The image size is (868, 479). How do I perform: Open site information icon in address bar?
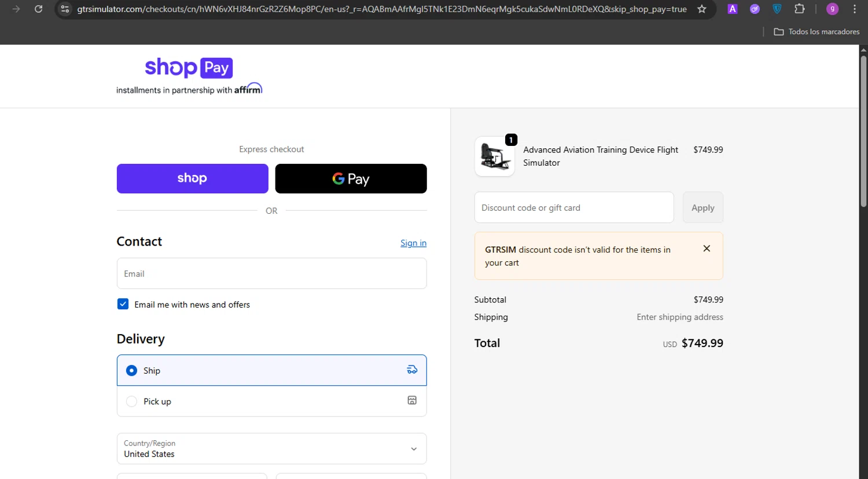click(65, 9)
